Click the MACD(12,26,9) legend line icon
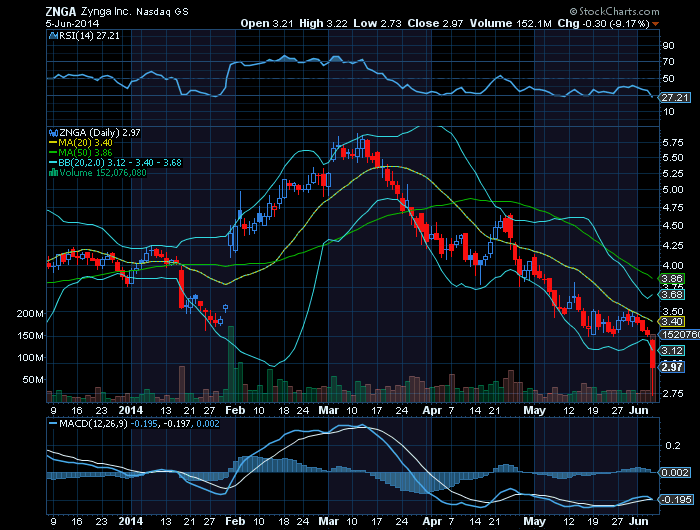 53,423
